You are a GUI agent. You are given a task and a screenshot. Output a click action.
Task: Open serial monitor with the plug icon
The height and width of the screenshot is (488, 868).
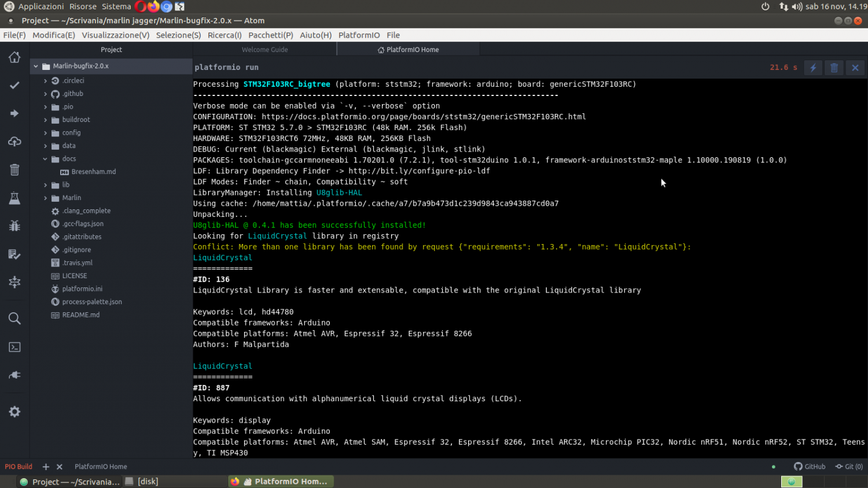click(14, 375)
